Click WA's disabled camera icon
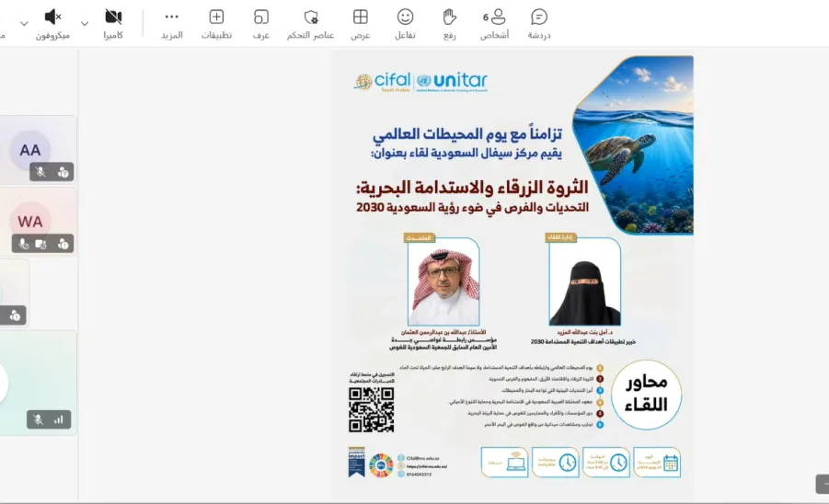This screenshot has width=829, height=504. pyautogui.click(x=40, y=244)
